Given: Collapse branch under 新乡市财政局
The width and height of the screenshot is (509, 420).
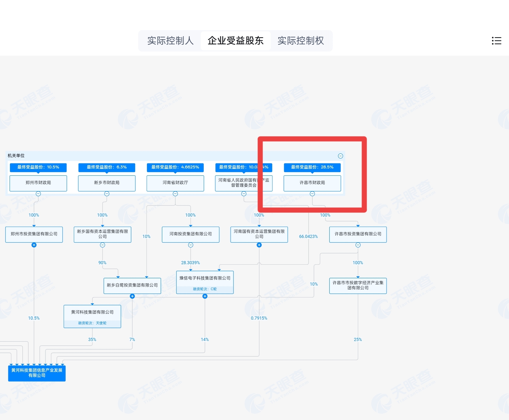Looking at the screenshot, I should tap(107, 194).
